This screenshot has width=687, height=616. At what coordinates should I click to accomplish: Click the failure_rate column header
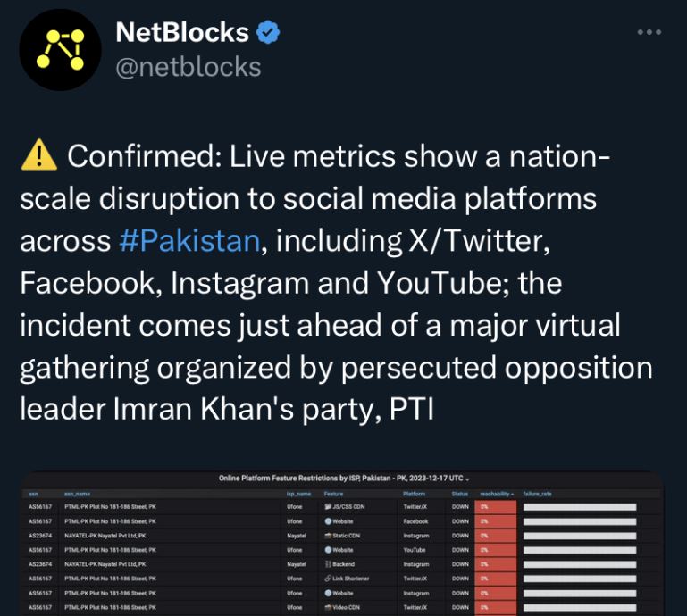click(x=537, y=493)
